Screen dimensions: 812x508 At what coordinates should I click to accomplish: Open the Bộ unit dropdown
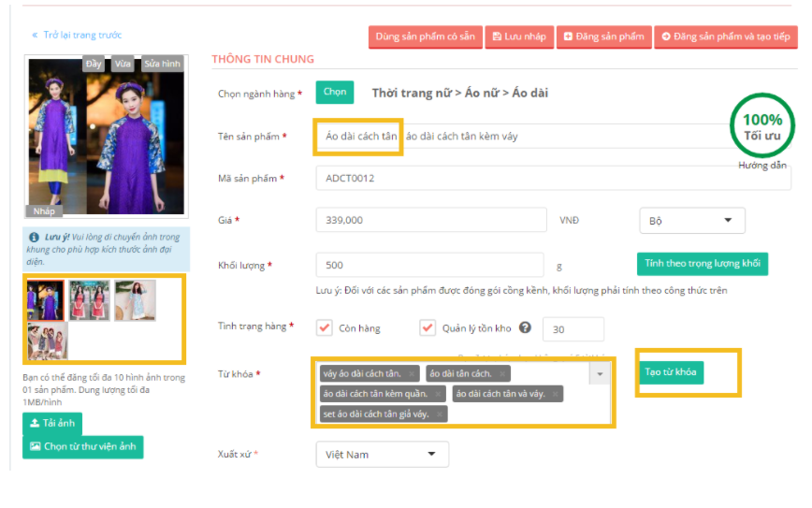pos(691,221)
